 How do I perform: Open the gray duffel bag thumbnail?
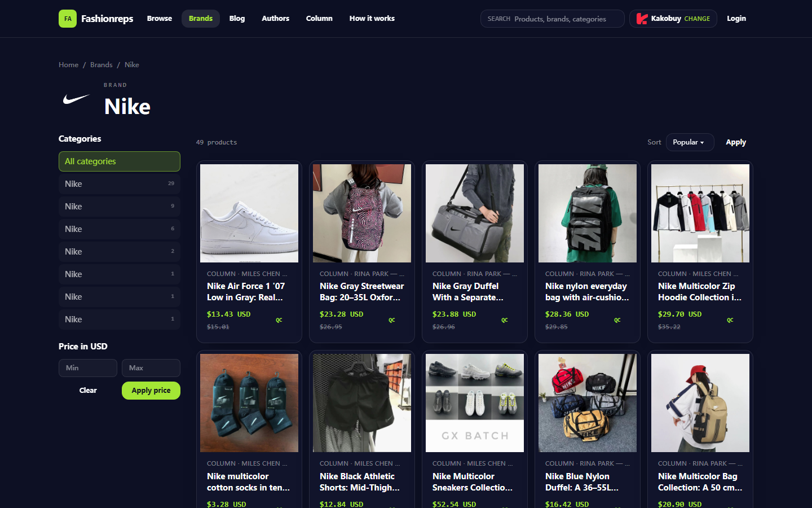tap(475, 213)
